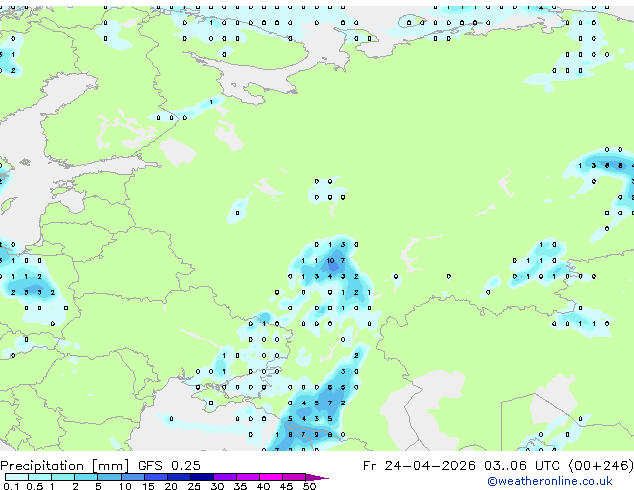Click the legend scale label '25'
634x490 pixels.
pyautogui.click(x=194, y=486)
